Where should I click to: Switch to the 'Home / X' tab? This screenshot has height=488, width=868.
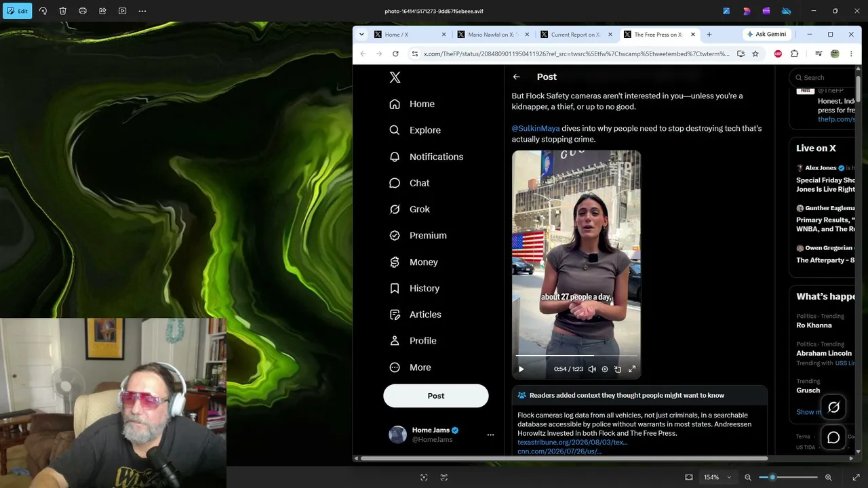pos(410,35)
